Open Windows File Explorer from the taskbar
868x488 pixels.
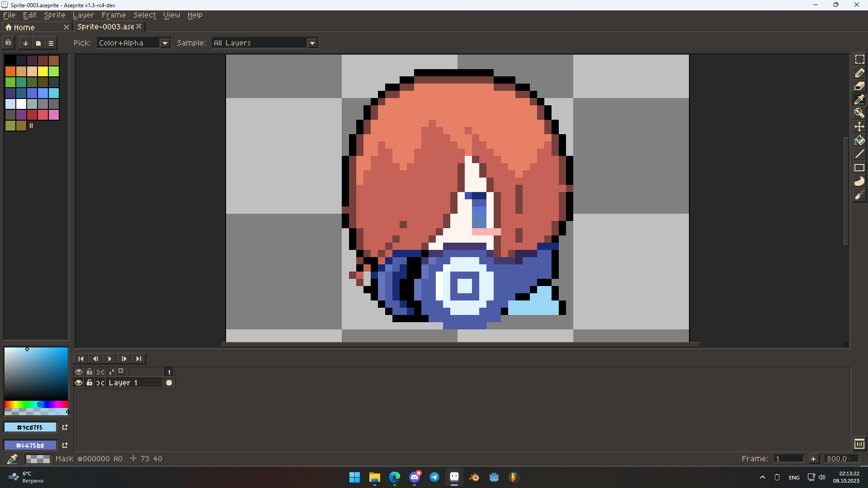(374, 477)
